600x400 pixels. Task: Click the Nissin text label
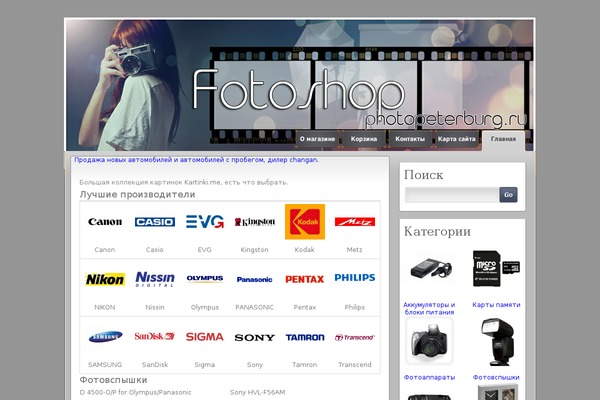pos(155,307)
